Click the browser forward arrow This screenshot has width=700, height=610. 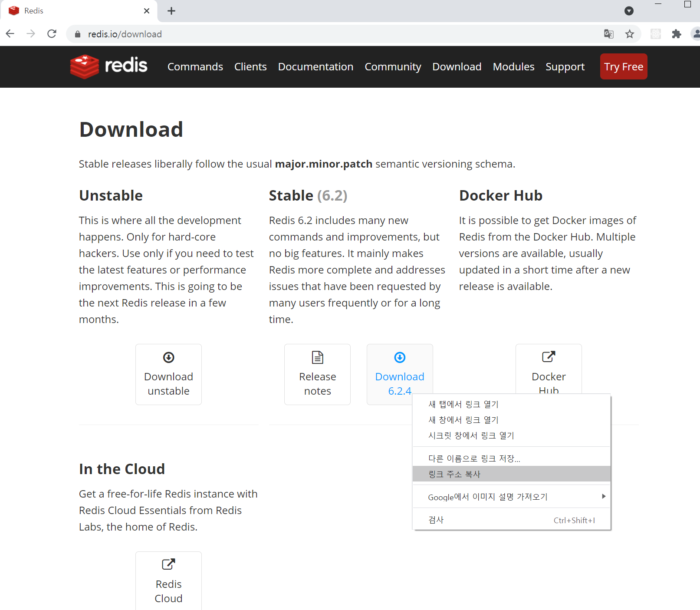pyautogui.click(x=31, y=34)
